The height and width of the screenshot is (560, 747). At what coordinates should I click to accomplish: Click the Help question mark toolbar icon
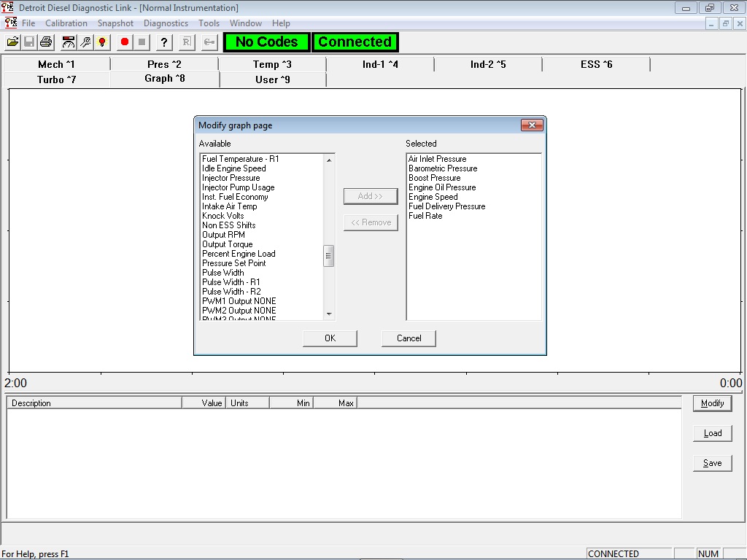[163, 42]
